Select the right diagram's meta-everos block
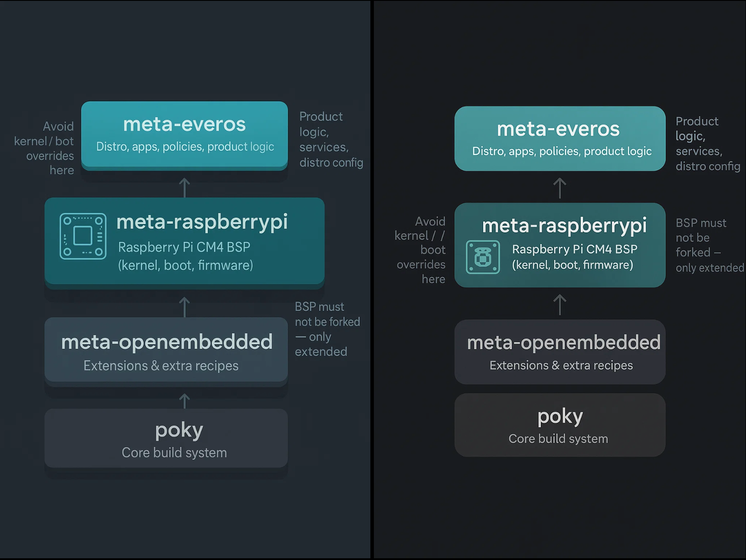 click(559, 138)
